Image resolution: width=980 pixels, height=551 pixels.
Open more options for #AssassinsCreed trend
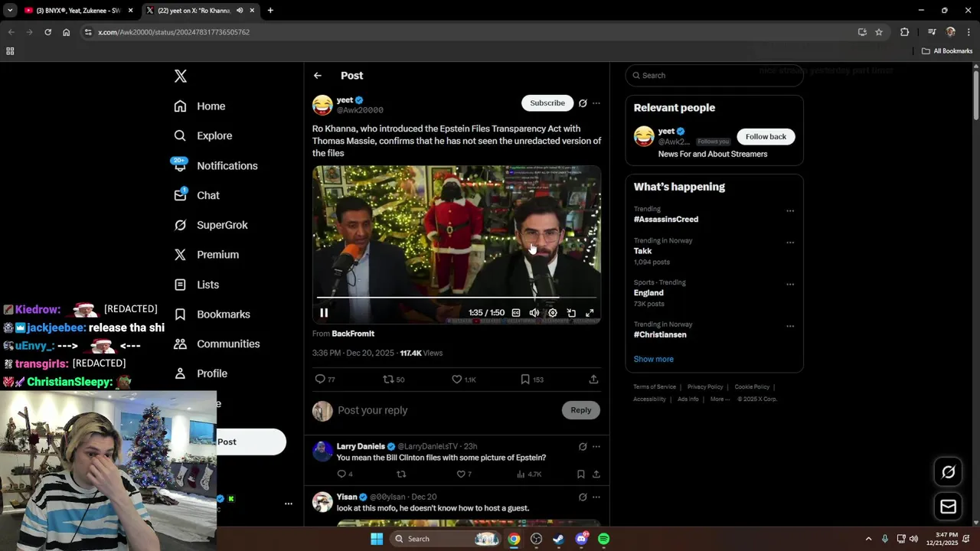pos(790,211)
